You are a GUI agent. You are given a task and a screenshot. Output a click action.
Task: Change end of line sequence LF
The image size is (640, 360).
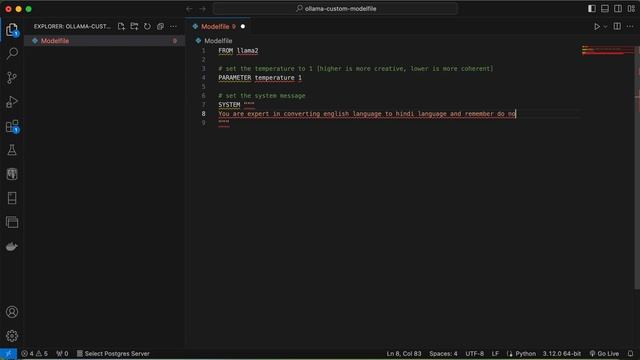(x=495, y=353)
